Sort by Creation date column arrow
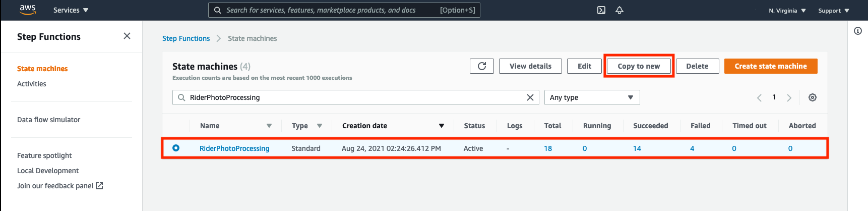The height and width of the screenshot is (211, 868). (442, 126)
